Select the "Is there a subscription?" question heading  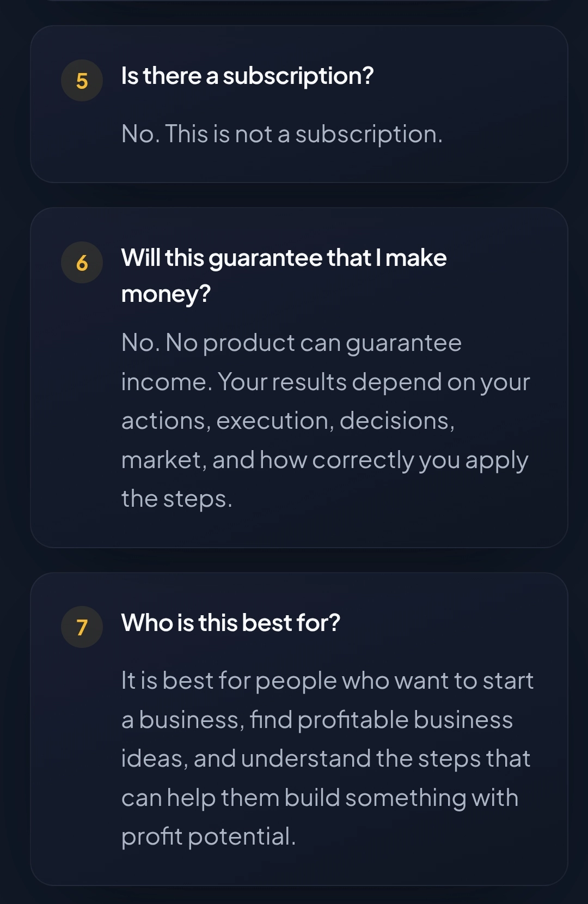click(x=247, y=76)
